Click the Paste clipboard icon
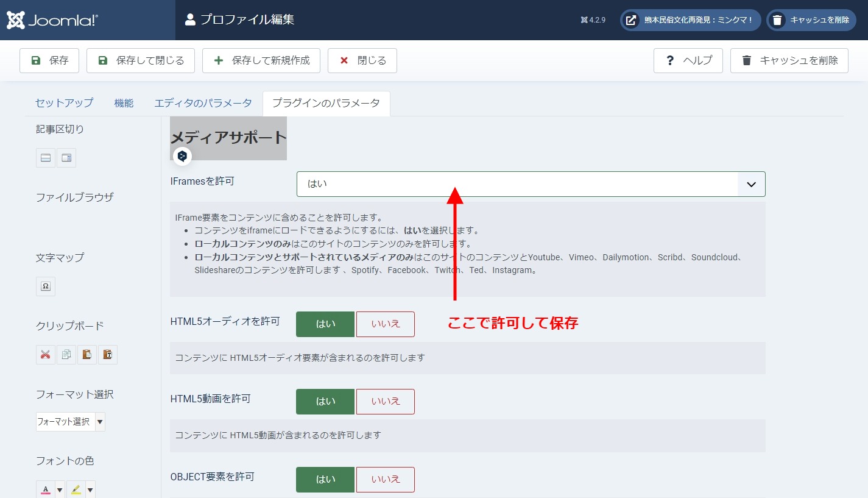The height and width of the screenshot is (498, 868). click(87, 355)
